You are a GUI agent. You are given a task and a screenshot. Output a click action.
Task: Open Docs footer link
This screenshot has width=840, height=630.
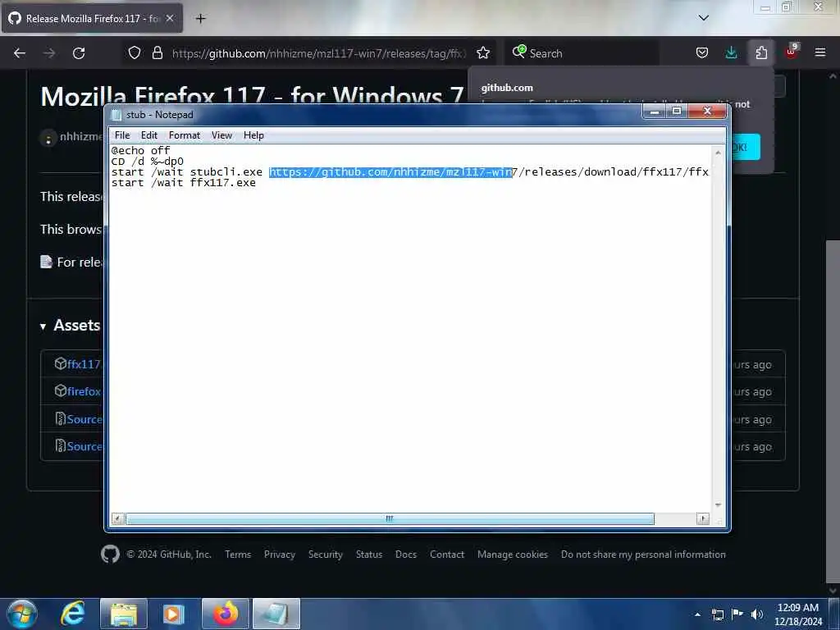coord(406,554)
